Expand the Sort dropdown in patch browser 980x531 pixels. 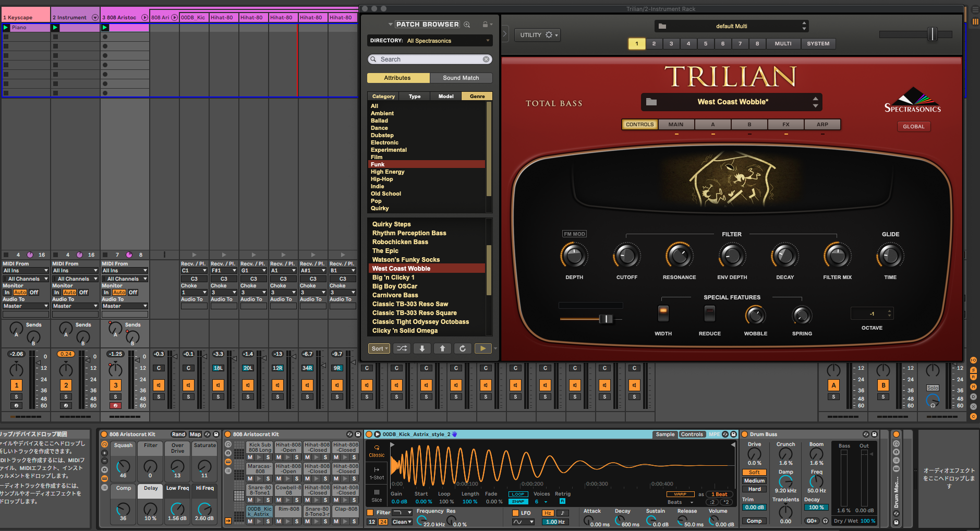point(379,348)
